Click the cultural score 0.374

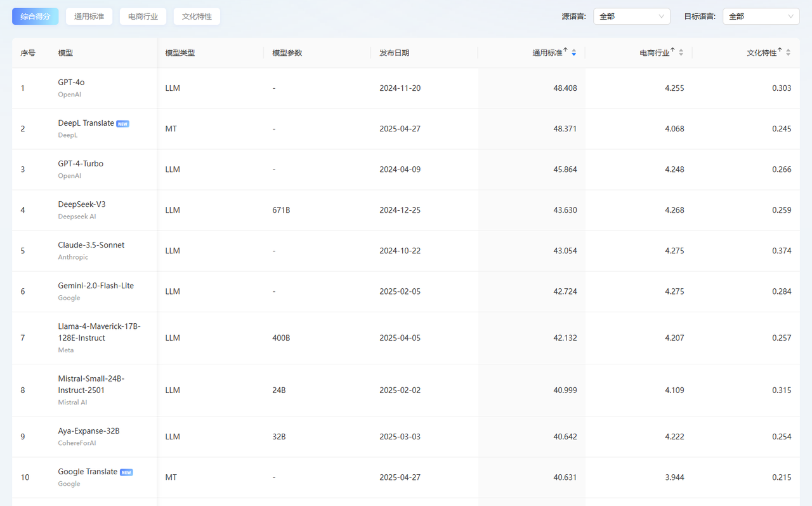[782, 251]
